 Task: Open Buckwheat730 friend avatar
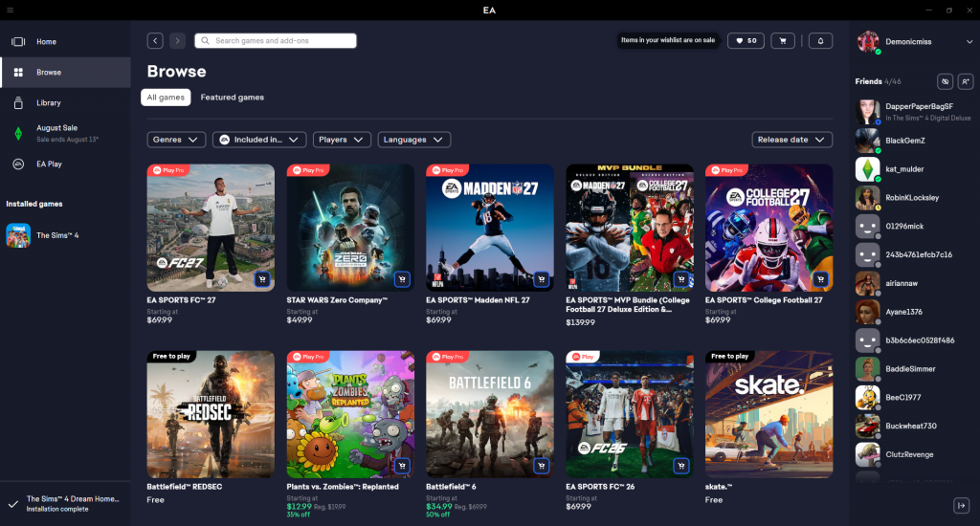point(867,426)
